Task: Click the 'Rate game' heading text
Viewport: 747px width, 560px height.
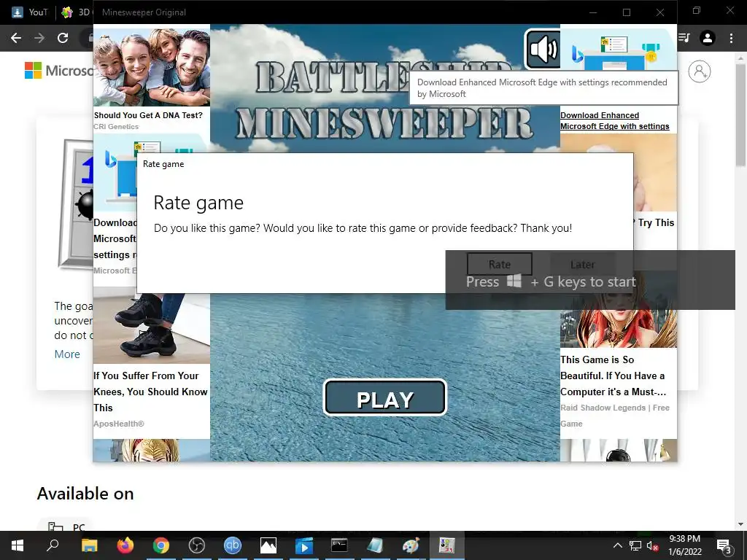Action: [x=198, y=203]
